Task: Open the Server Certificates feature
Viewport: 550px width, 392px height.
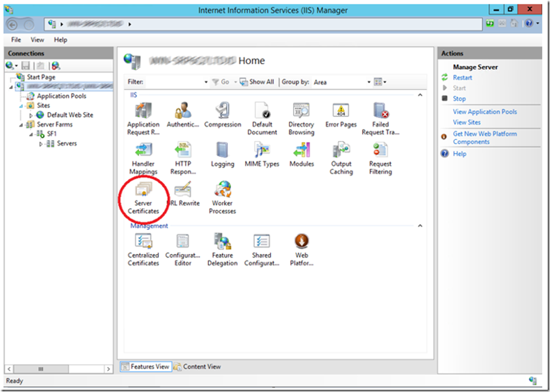Action: tap(143, 197)
